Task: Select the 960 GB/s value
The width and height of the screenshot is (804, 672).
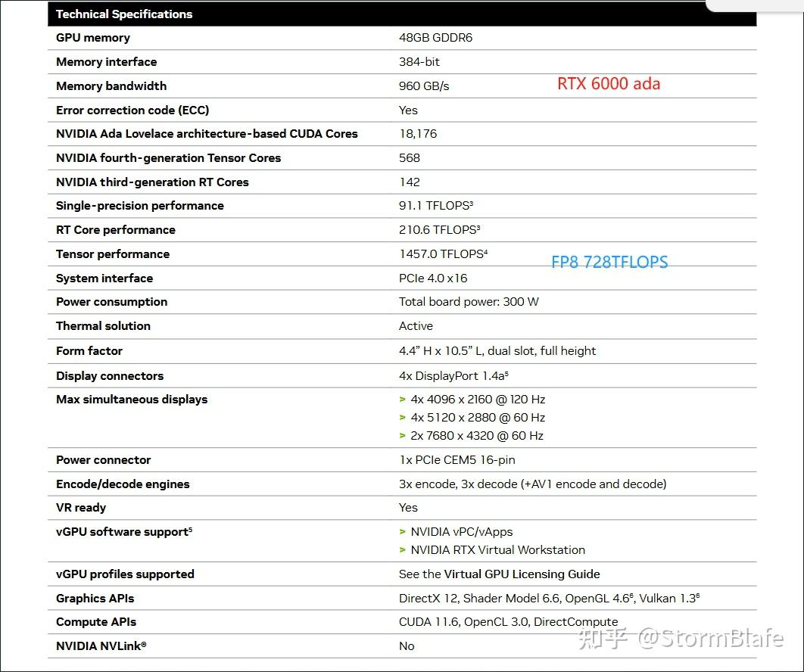Action: click(423, 86)
